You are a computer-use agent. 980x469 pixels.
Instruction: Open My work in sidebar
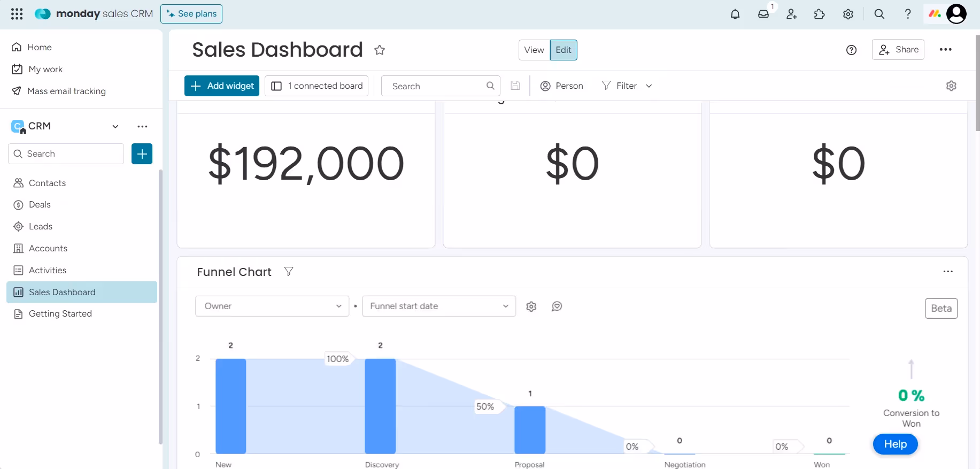37,69
